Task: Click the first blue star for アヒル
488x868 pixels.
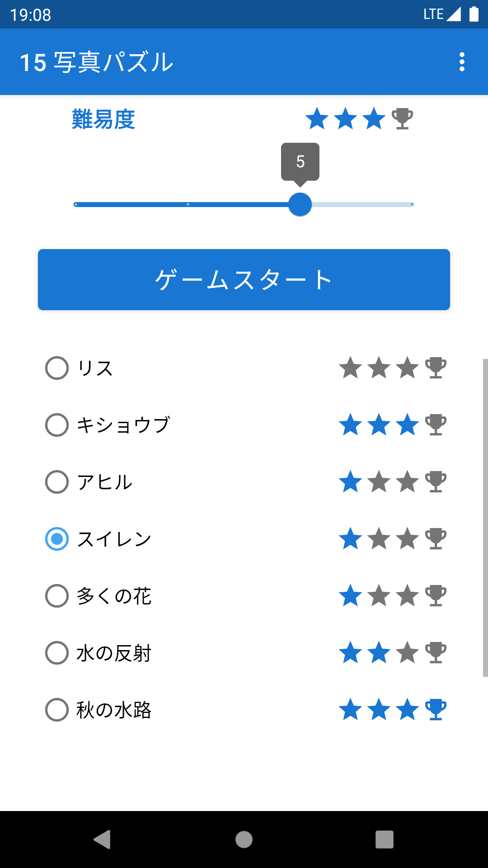Action: (x=351, y=481)
